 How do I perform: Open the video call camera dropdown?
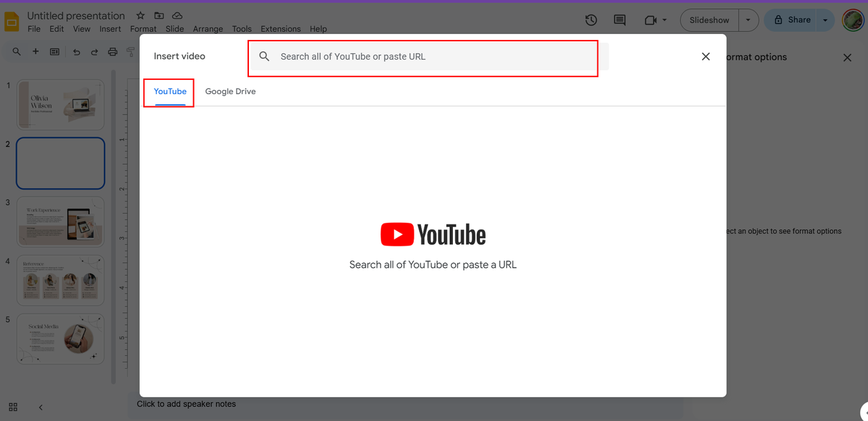click(655, 20)
